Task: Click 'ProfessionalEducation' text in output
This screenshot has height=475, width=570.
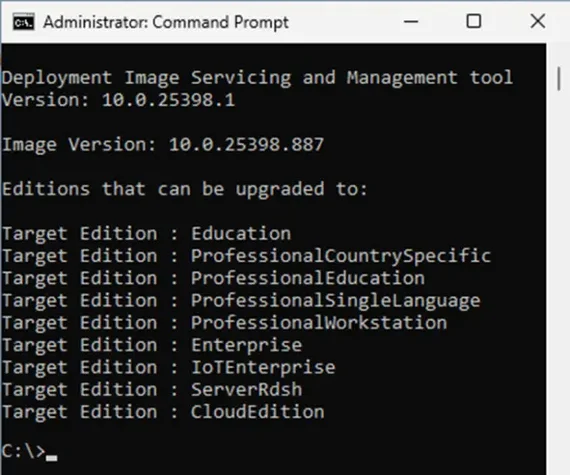Action: coord(308,278)
